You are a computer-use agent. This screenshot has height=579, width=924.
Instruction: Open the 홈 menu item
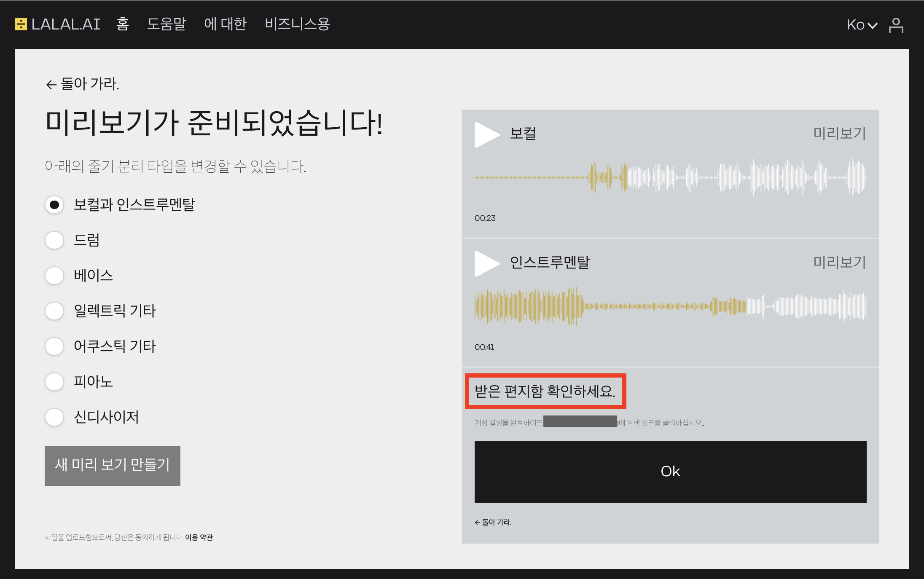pyautogui.click(x=122, y=24)
